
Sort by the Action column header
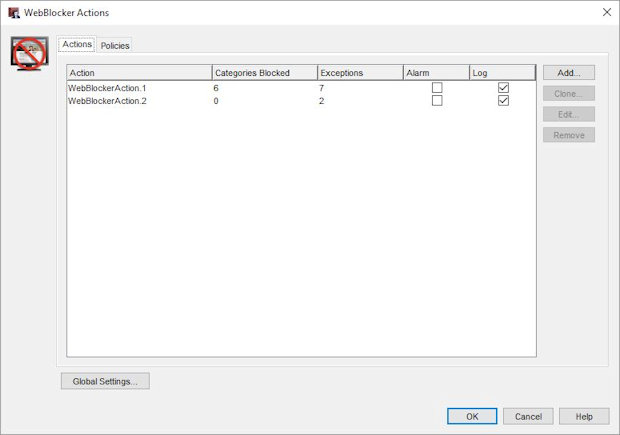(139, 73)
